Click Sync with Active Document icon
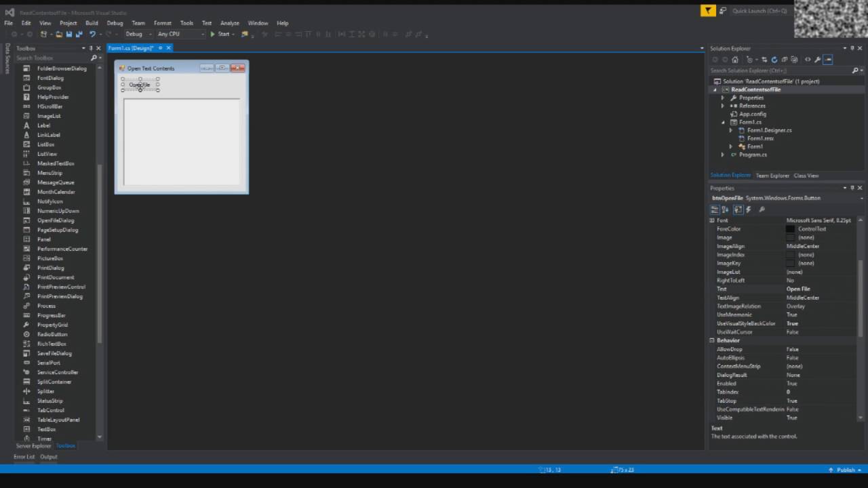Viewport: 868px width, 488px height. click(x=764, y=60)
